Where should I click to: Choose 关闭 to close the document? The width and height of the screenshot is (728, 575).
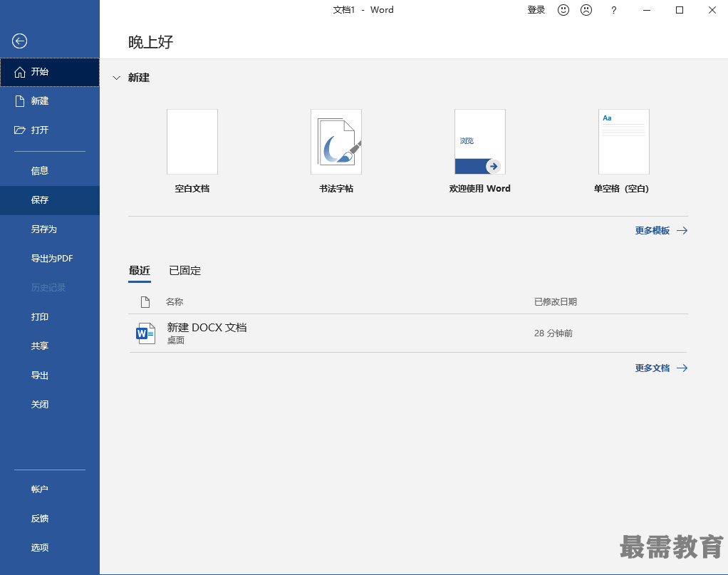coord(50,405)
